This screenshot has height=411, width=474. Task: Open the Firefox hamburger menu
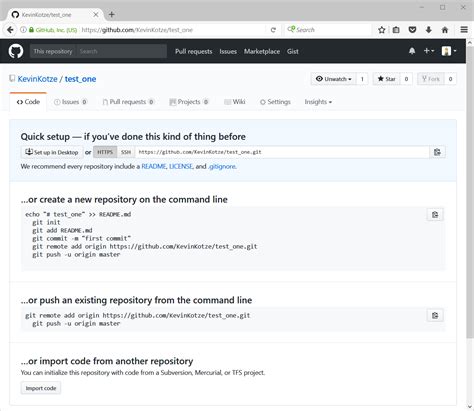coord(464,30)
